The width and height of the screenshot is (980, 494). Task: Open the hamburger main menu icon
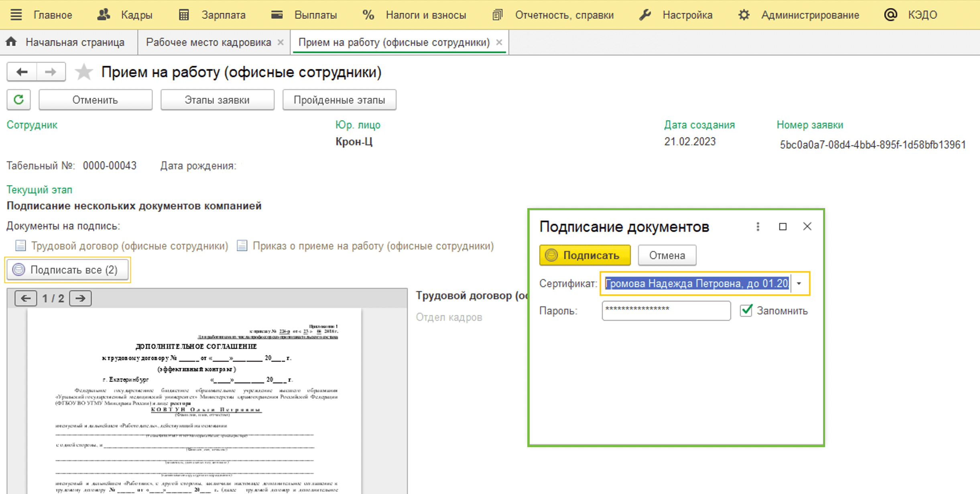pyautogui.click(x=16, y=15)
